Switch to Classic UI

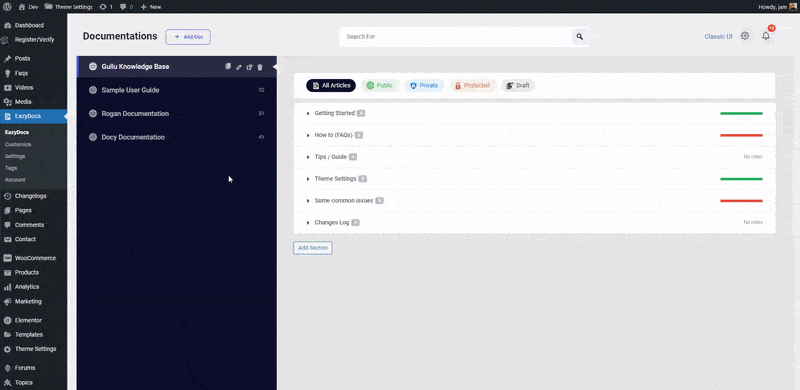pos(718,36)
